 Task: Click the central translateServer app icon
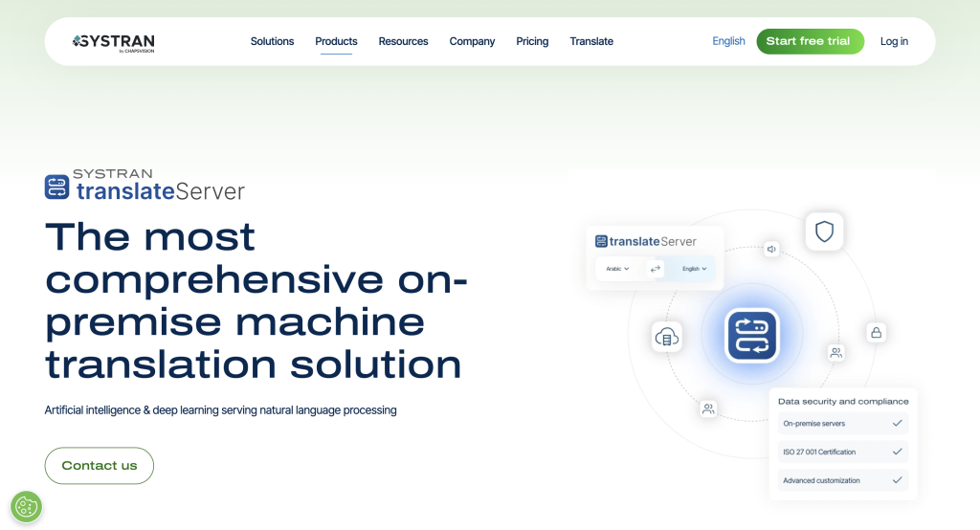click(751, 336)
